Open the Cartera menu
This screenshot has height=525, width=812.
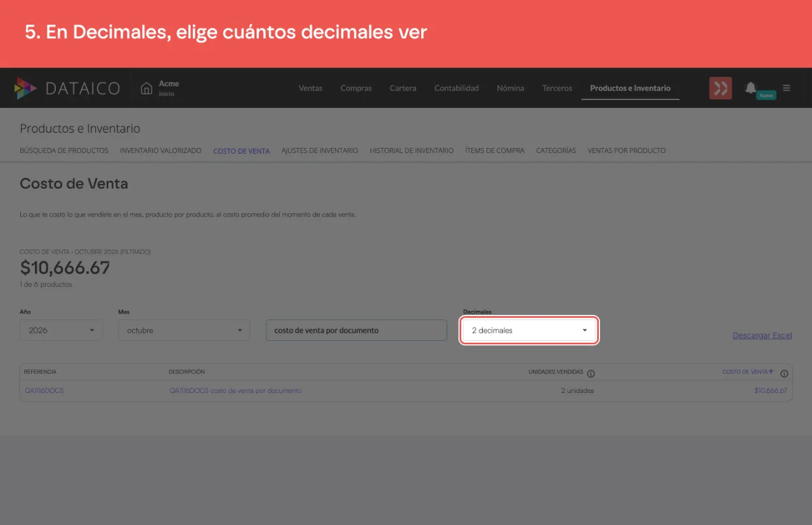point(403,88)
